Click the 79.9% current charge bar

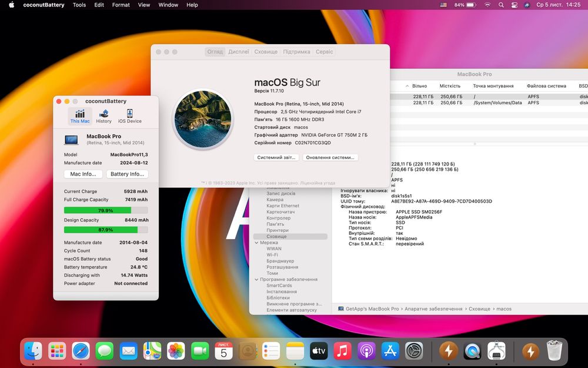[x=106, y=210]
